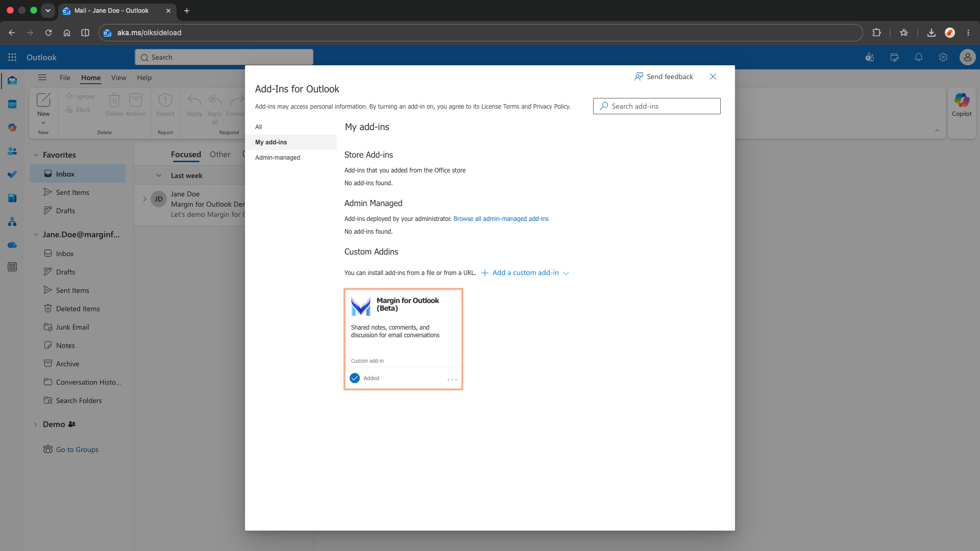Screen dimensions: 980x551
Task: Expand the Demo group folder
Action: coord(35,424)
